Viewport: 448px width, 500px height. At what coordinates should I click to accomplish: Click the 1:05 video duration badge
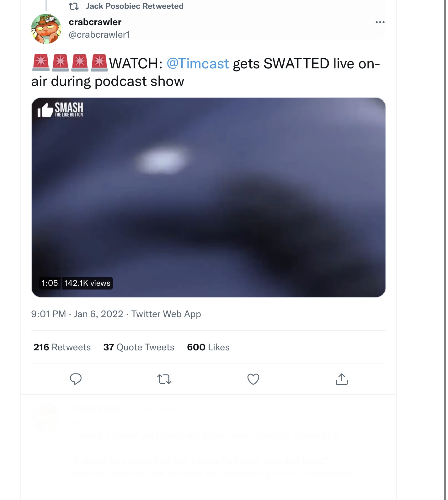(x=50, y=283)
